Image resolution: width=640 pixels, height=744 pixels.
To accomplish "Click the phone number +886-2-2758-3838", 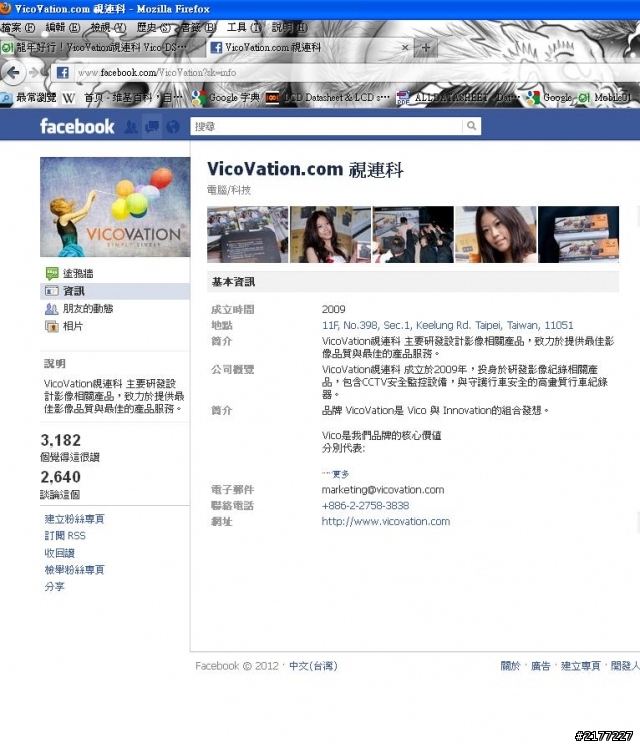I will pos(365,506).
